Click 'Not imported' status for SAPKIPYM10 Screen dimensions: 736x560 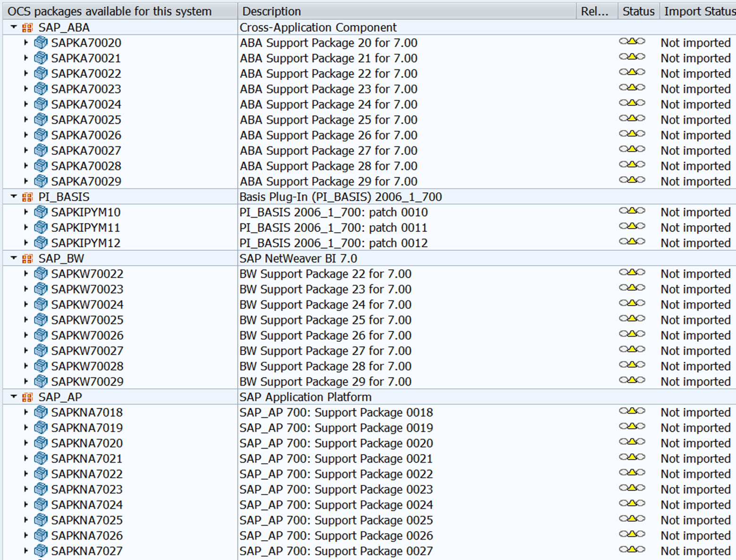tap(696, 212)
